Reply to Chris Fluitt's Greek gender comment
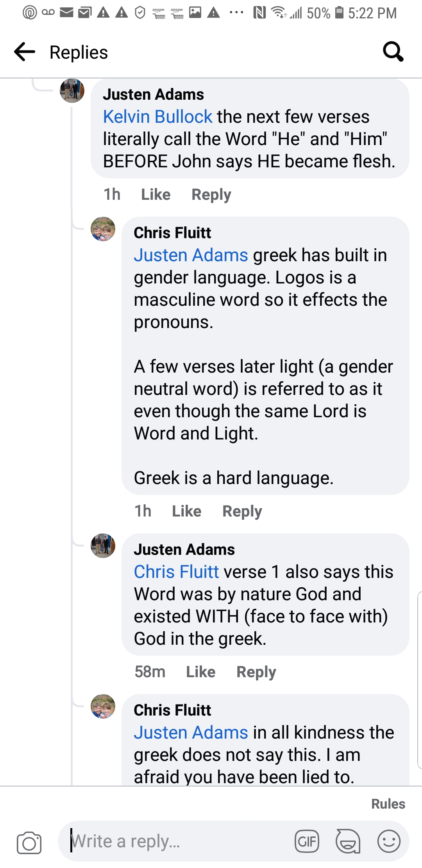 coord(242,511)
